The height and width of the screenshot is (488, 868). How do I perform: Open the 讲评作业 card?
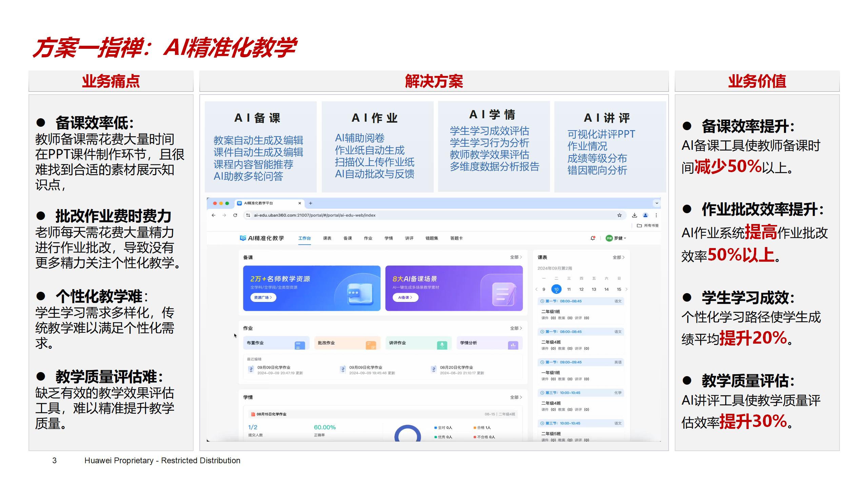point(418,343)
